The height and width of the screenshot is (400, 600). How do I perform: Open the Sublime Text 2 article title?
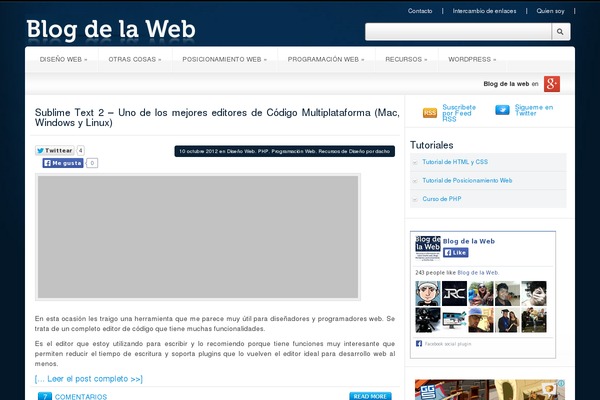coord(217,118)
